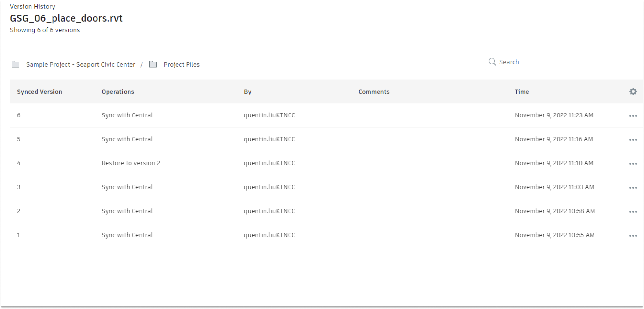Select the version number 3 cell
The width and height of the screenshot is (644, 309).
19,187
